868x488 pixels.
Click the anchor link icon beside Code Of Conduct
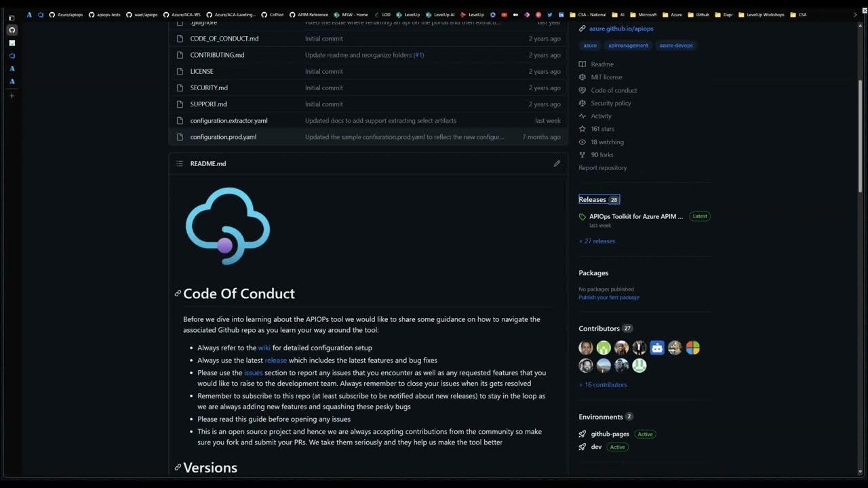(178, 293)
